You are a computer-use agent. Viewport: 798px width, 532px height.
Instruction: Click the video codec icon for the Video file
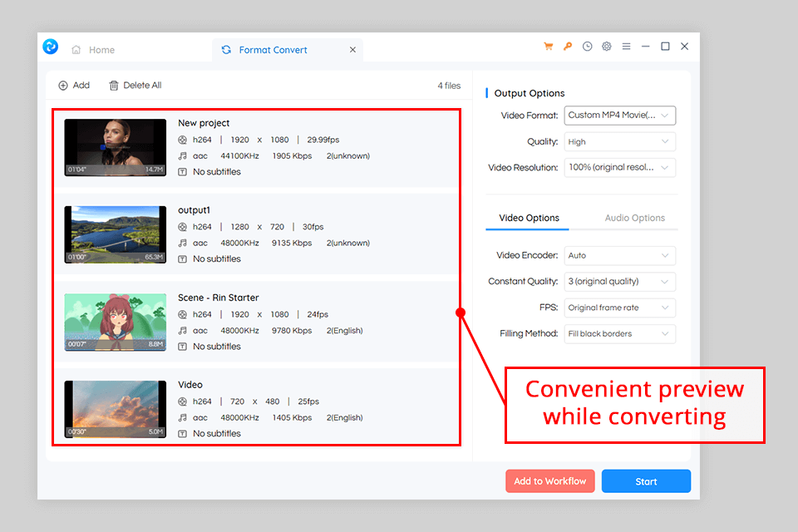(x=182, y=401)
